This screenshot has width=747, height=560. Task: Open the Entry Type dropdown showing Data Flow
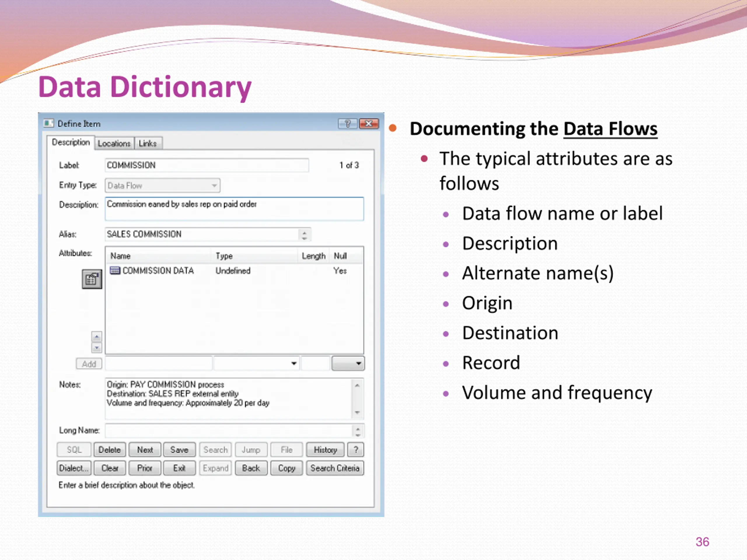(x=163, y=186)
